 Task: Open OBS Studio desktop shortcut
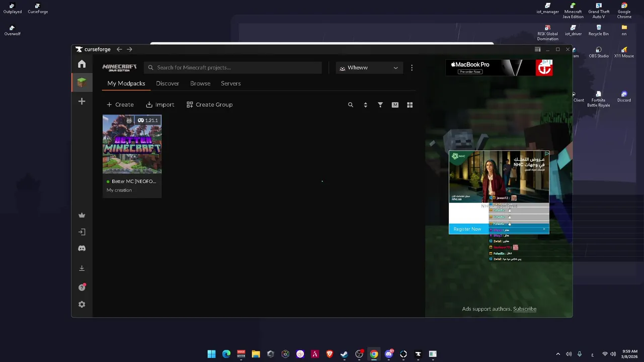tap(599, 53)
